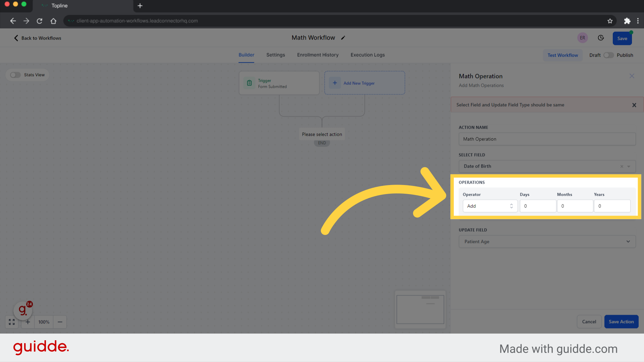Click the warning dismiss icon
This screenshot has width=644, height=362.
[634, 105]
